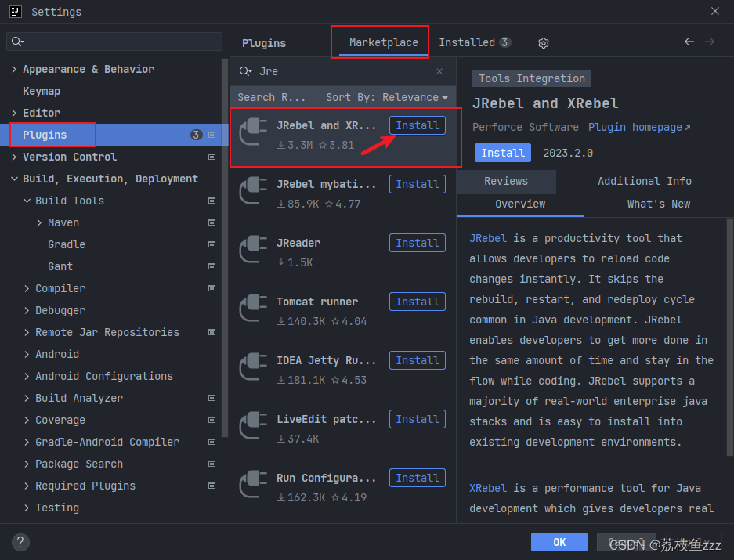Open the Reviews tab
734x560 pixels.
506,181
